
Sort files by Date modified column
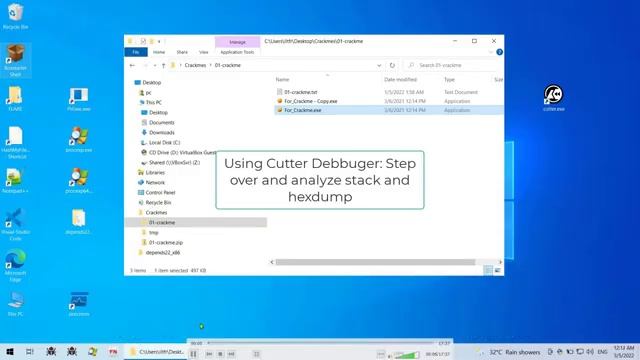(x=400, y=80)
